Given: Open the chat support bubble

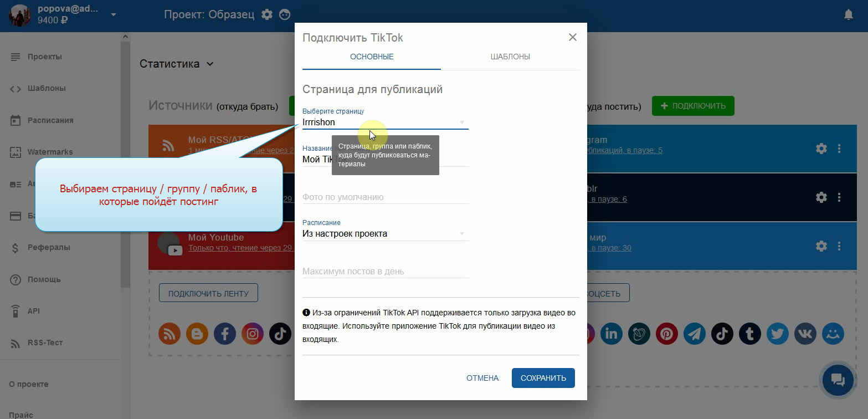Looking at the screenshot, I should pos(837,380).
